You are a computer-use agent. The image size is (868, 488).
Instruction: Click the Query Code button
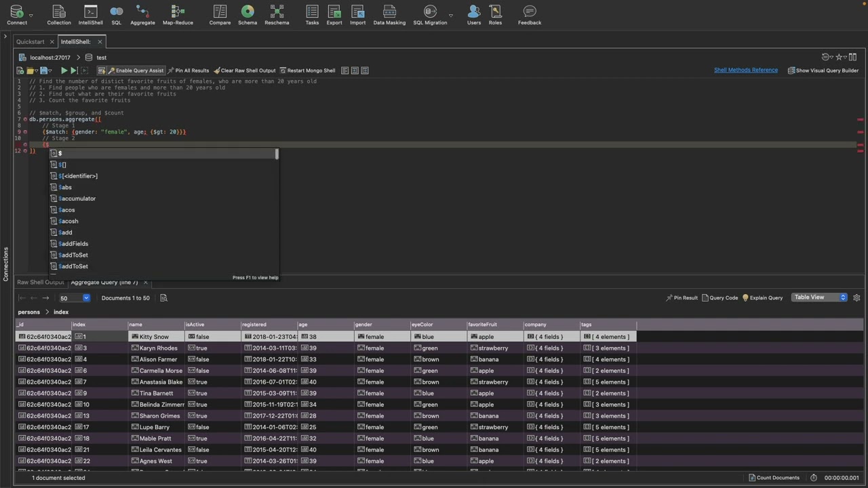coord(719,298)
